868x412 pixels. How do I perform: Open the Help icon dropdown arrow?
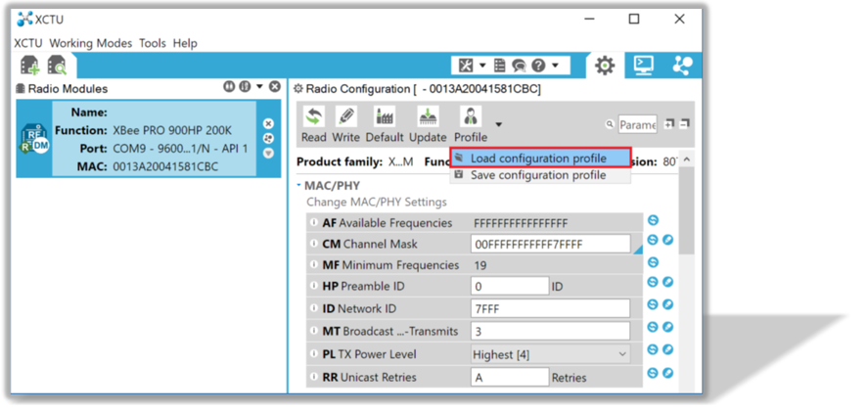pos(555,66)
